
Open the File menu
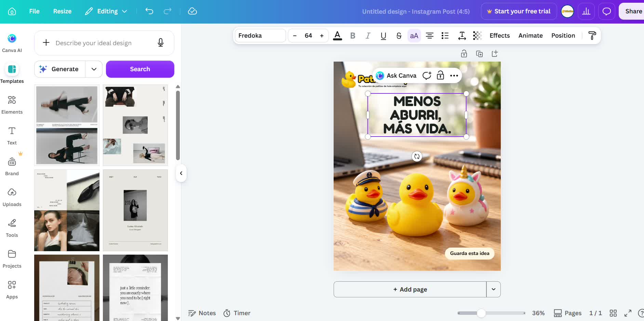(x=34, y=11)
